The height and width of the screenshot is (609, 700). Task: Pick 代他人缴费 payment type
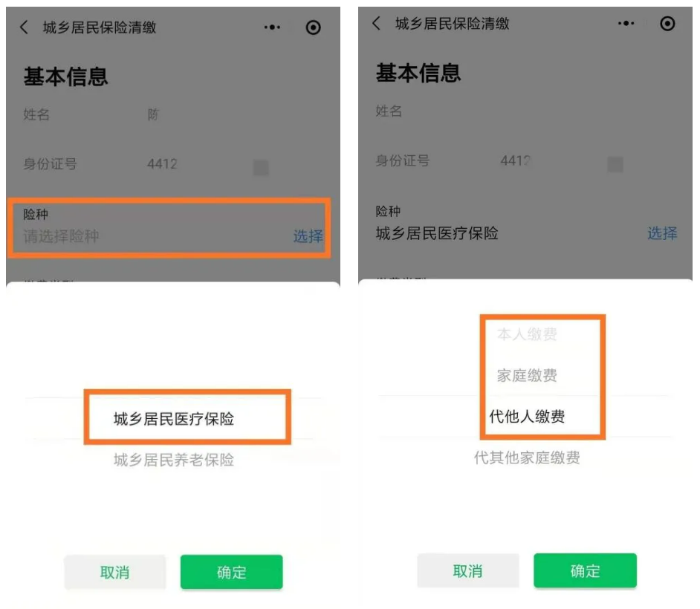(x=528, y=416)
